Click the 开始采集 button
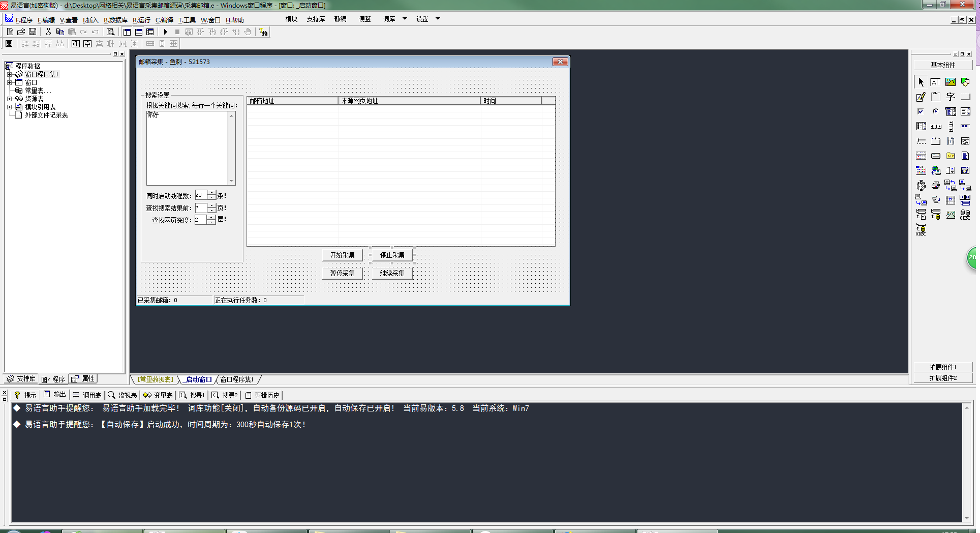This screenshot has width=980, height=533. 343,255
